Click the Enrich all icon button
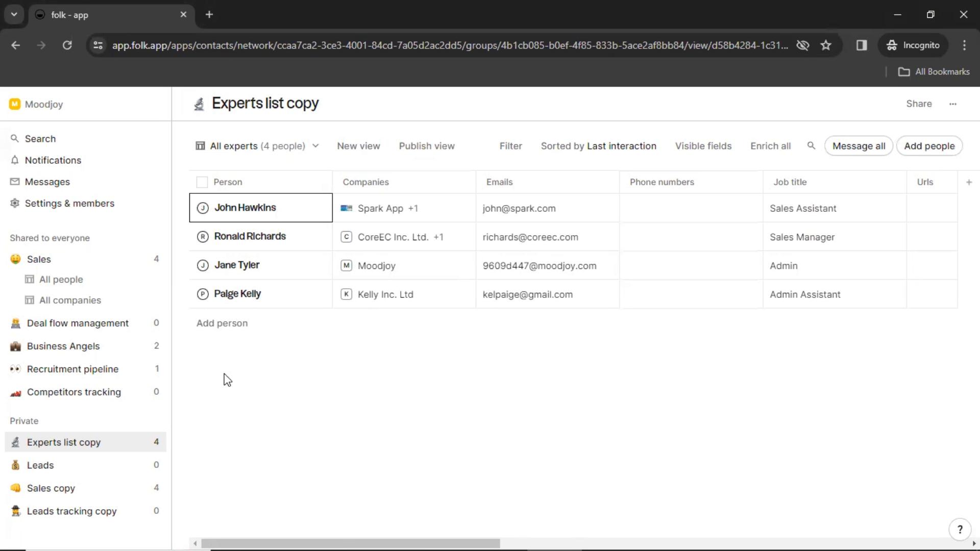Viewport: 980px width, 551px height. 771,146
